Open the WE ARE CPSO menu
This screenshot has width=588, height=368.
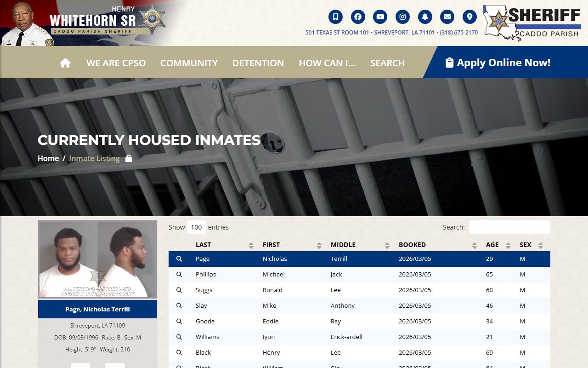click(x=116, y=63)
